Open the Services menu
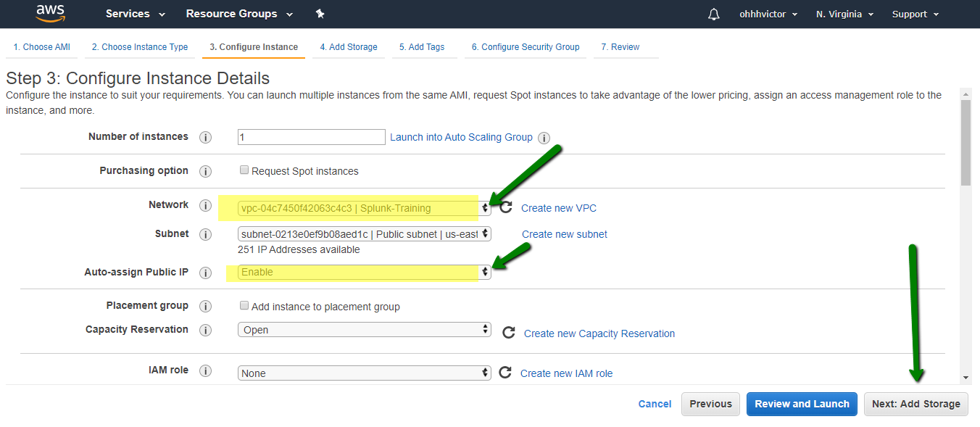The width and height of the screenshot is (980, 427). click(x=135, y=14)
